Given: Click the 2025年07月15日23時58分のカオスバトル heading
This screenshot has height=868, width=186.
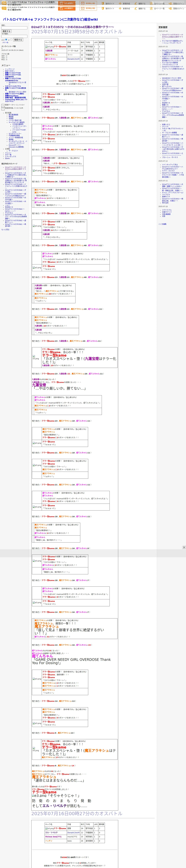Looking at the screenshot, I should [x=77, y=32].
